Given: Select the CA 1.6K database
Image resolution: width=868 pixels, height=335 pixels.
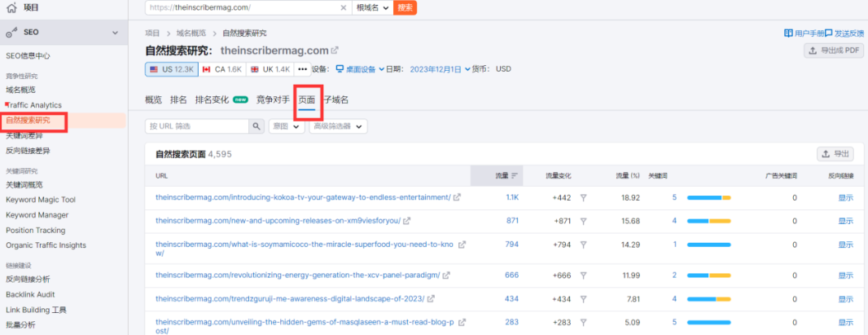Looking at the screenshot, I should pyautogui.click(x=222, y=69).
